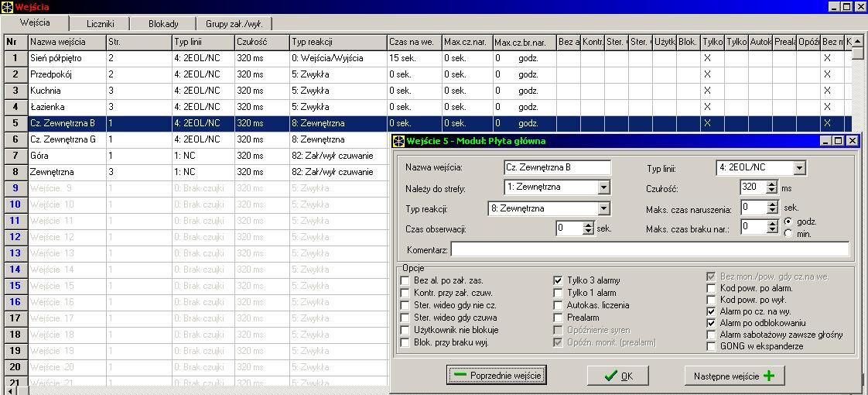
Task: Uncheck Tylko 3 alarmy
Action: (558, 280)
